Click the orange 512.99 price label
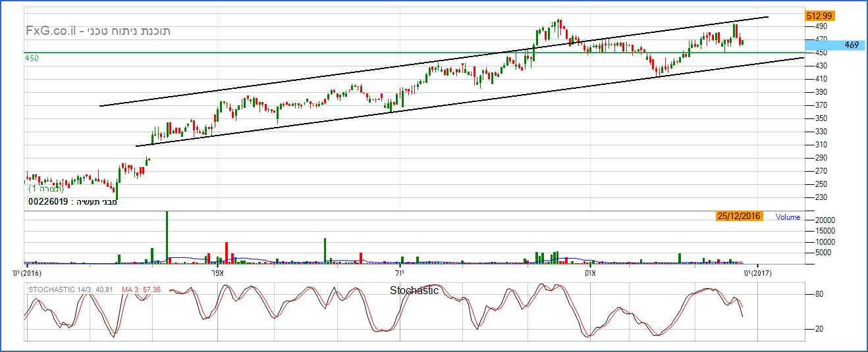The image size is (868, 352). [x=820, y=15]
